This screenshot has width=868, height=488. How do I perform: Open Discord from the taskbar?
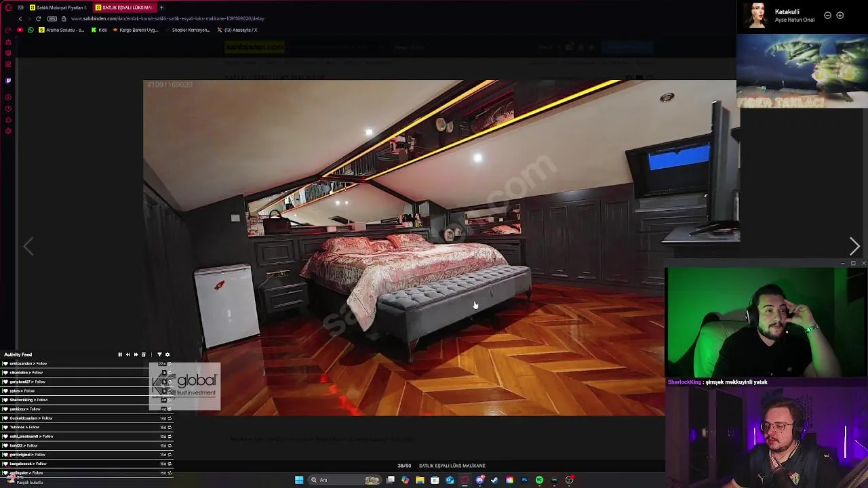[480, 480]
